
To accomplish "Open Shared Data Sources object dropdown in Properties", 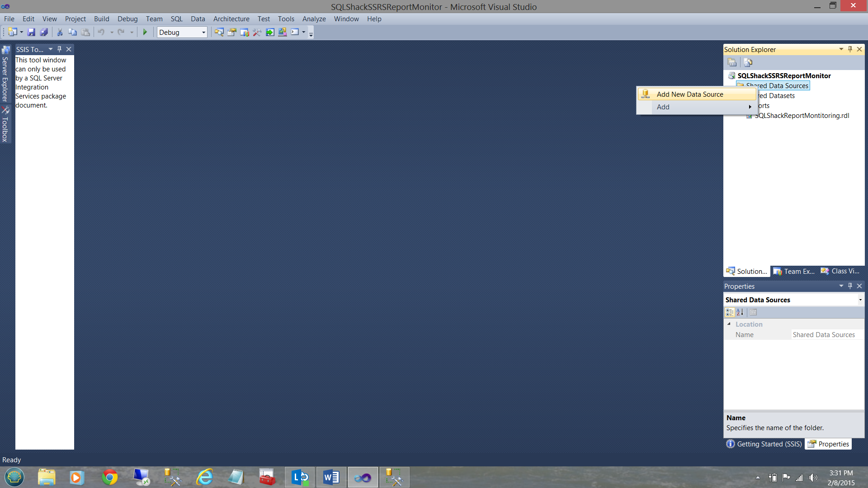I will pyautogui.click(x=860, y=300).
